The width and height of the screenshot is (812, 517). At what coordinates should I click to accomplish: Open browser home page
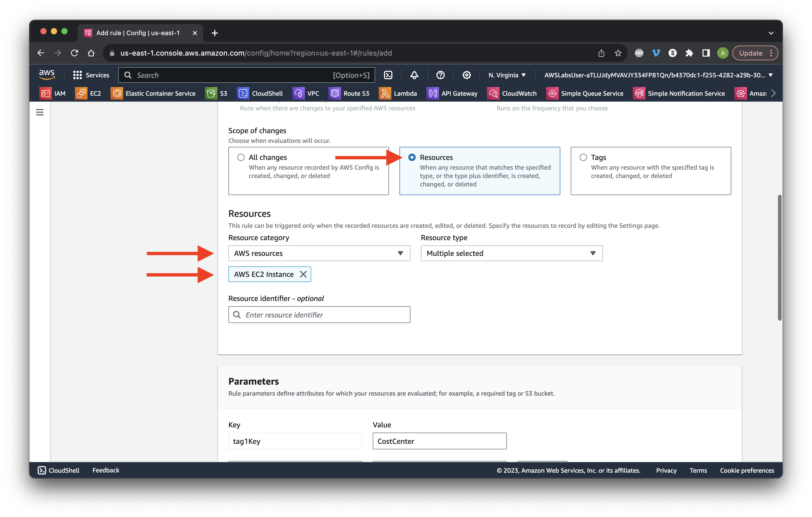click(x=91, y=53)
